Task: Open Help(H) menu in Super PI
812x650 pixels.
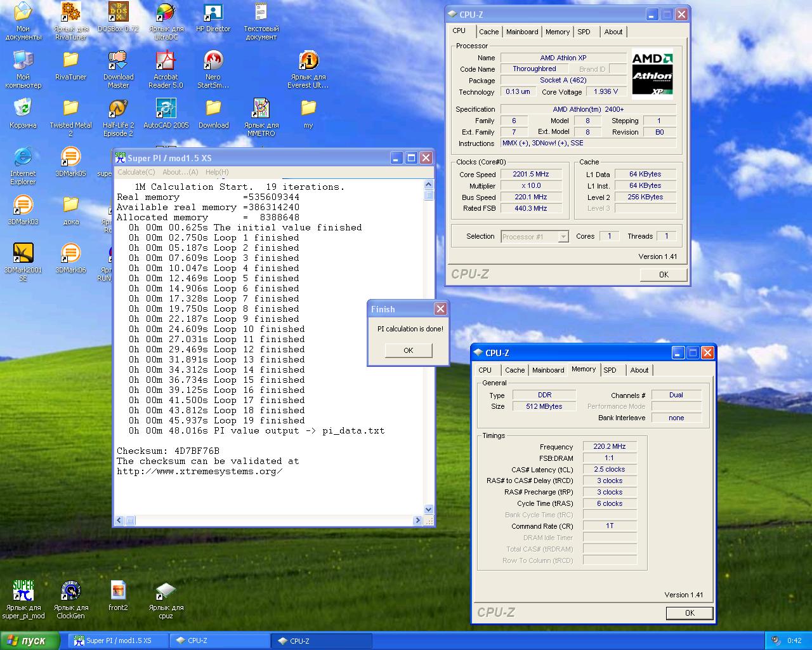Action: pyautogui.click(x=217, y=172)
